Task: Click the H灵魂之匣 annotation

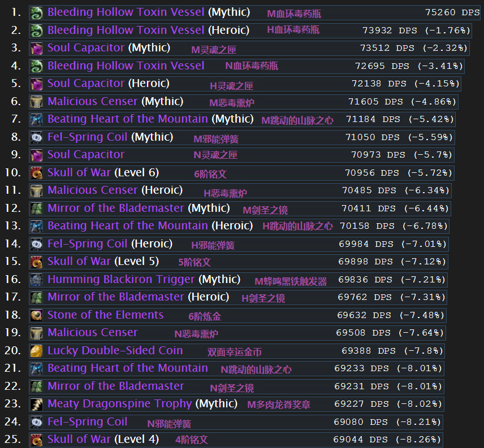Action: pos(231,86)
